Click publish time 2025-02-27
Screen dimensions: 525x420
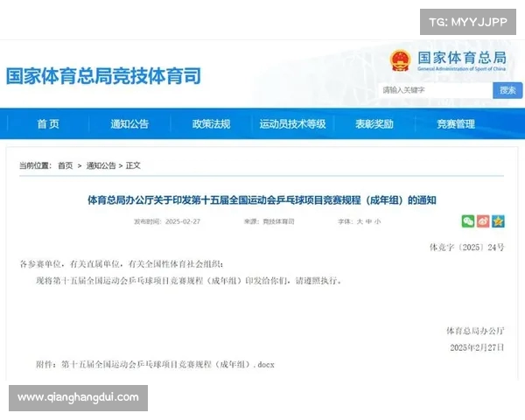[x=183, y=221]
